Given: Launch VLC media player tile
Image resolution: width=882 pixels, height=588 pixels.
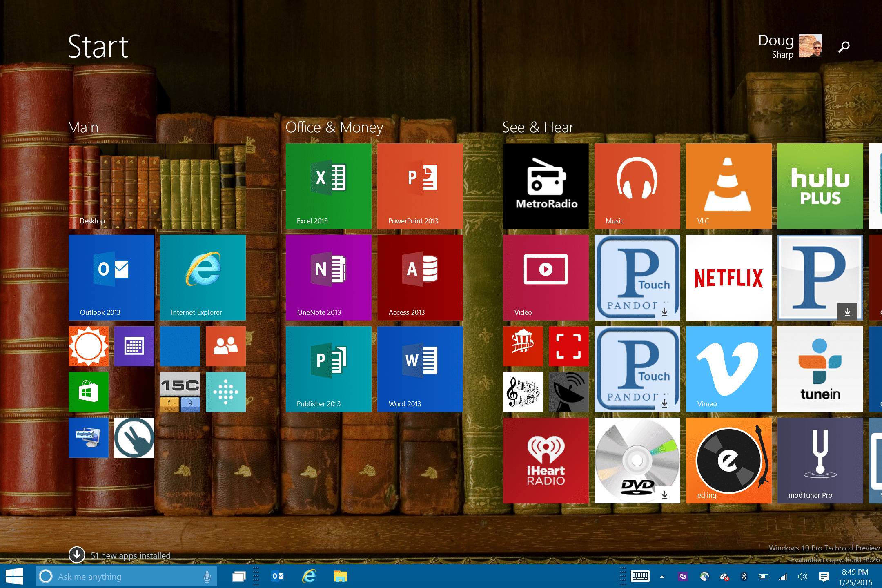Looking at the screenshot, I should (x=729, y=186).
